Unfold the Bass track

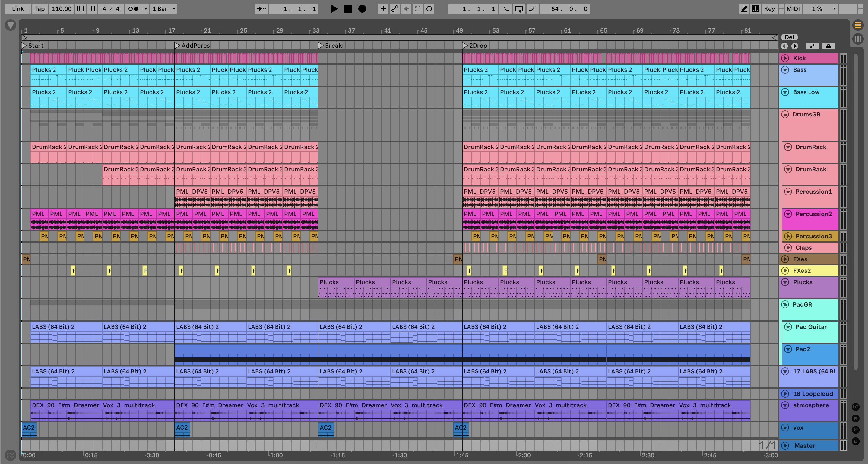(785, 70)
